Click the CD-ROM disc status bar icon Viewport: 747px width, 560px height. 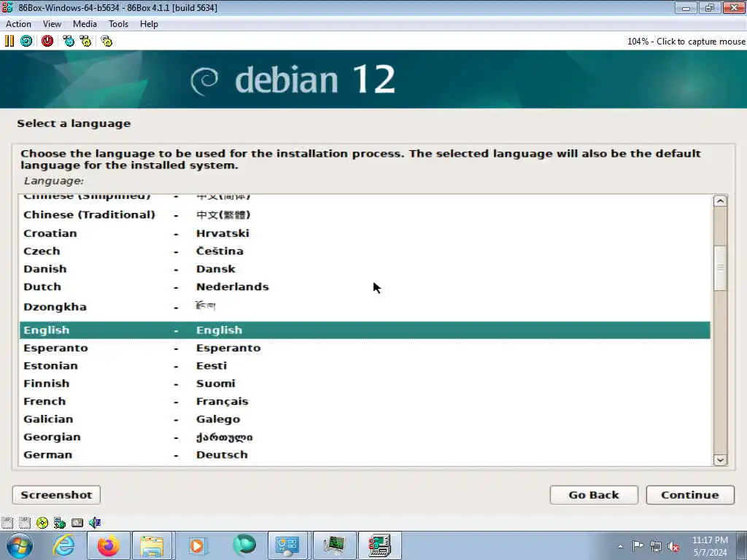click(x=42, y=523)
